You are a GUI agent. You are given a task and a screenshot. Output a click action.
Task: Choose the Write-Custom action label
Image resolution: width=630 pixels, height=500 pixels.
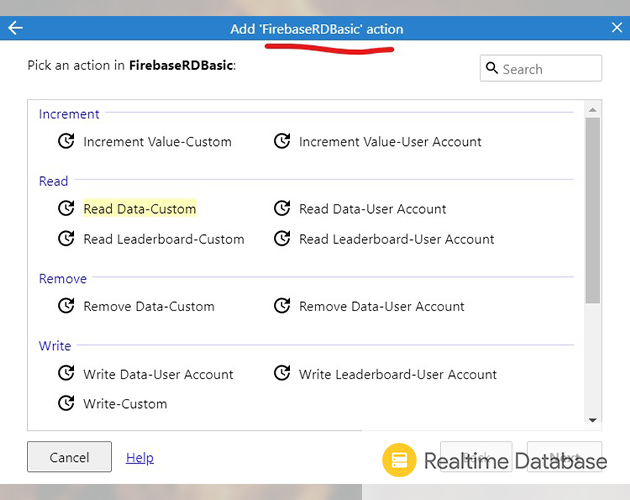coord(125,404)
